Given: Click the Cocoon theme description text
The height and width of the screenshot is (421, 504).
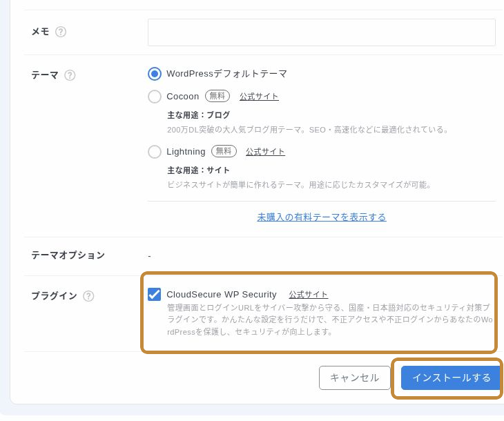Looking at the screenshot, I should coord(308,130).
